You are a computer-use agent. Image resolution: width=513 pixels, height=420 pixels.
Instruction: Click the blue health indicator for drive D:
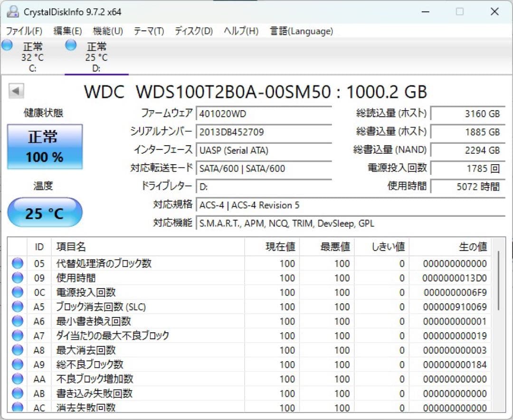tap(70, 45)
